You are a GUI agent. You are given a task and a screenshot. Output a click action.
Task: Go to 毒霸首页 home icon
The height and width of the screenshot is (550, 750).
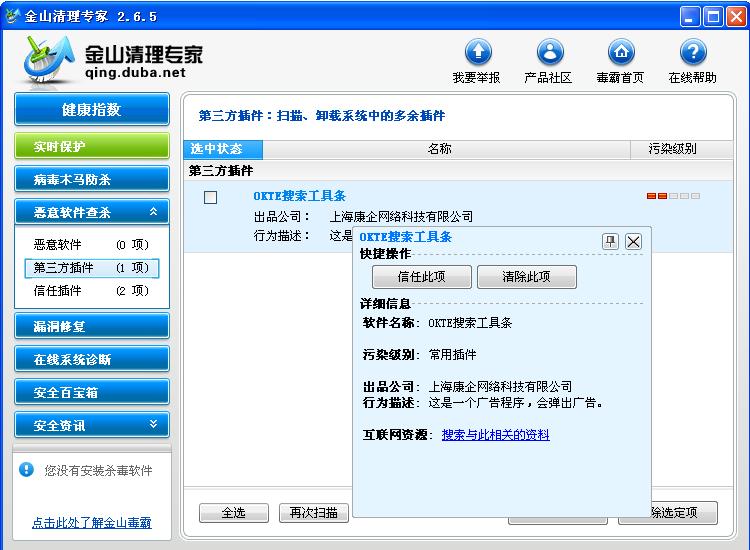coord(621,52)
